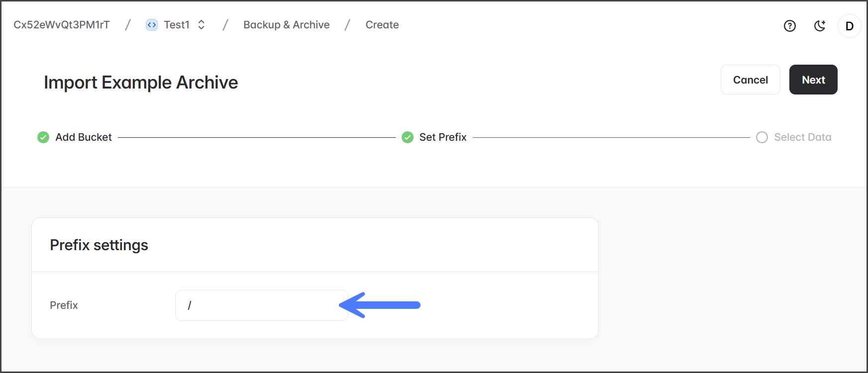This screenshot has height=373, width=868.
Task: Open the Test1 project dropdown
Action: [x=177, y=25]
